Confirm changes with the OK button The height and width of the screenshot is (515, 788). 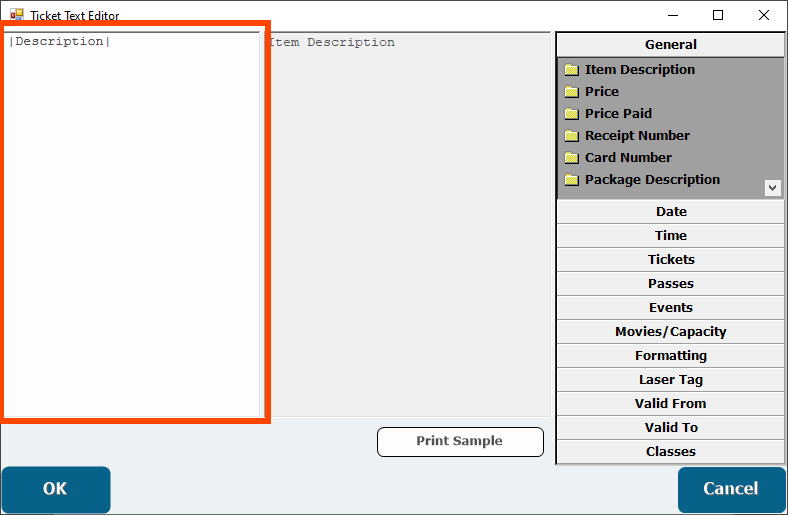[55, 489]
